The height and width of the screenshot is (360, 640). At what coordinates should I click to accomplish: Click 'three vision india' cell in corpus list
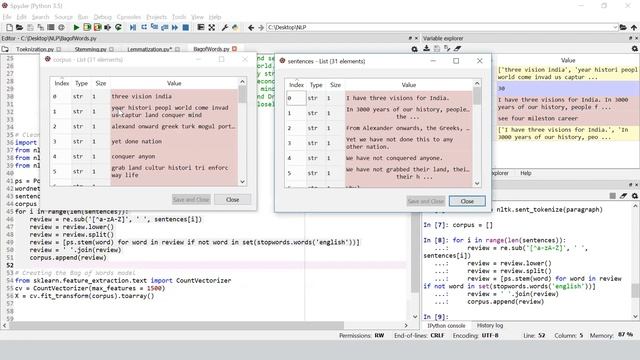[x=174, y=96]
